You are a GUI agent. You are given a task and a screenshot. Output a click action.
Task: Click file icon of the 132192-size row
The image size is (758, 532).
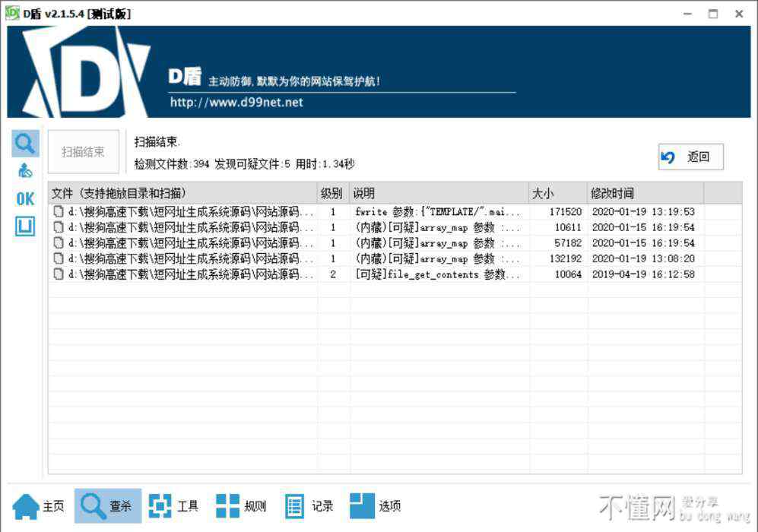pos(59,258)
